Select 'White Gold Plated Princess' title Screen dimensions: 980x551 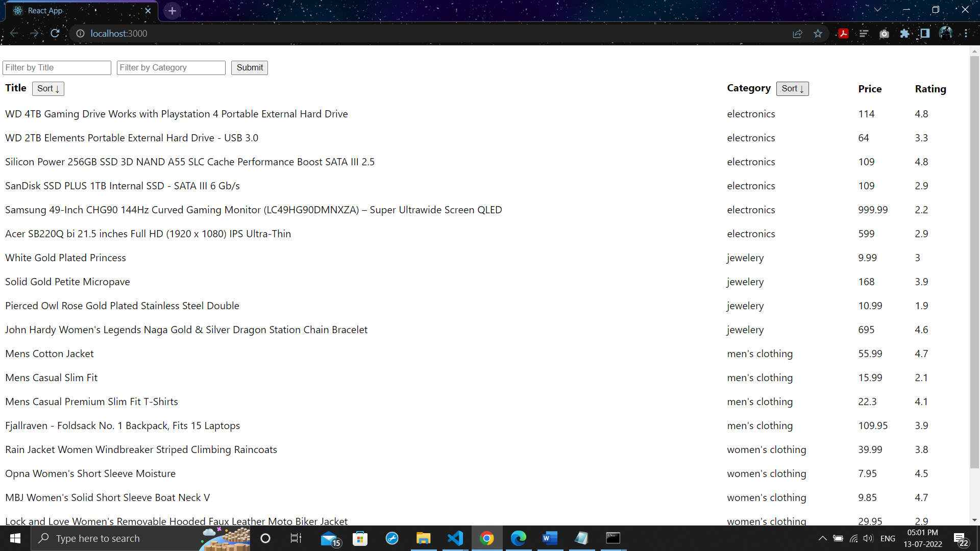pyautogui.click(x=65, y=258)
